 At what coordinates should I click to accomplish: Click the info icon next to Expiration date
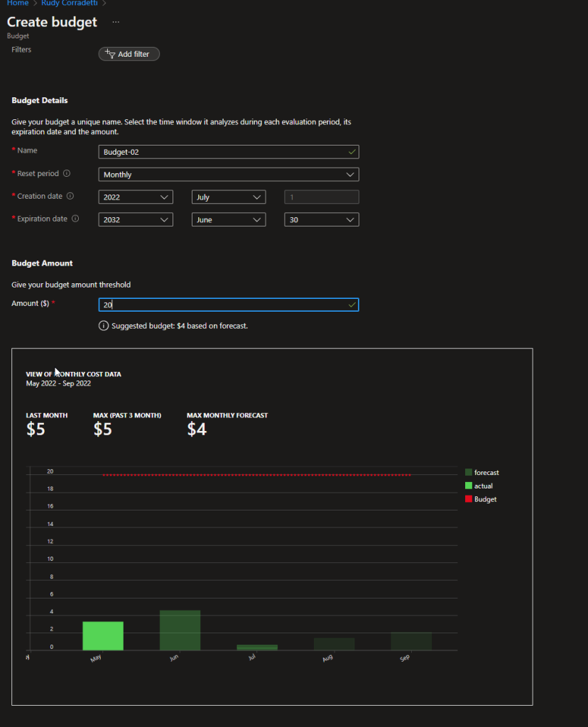tap(75, 219)
